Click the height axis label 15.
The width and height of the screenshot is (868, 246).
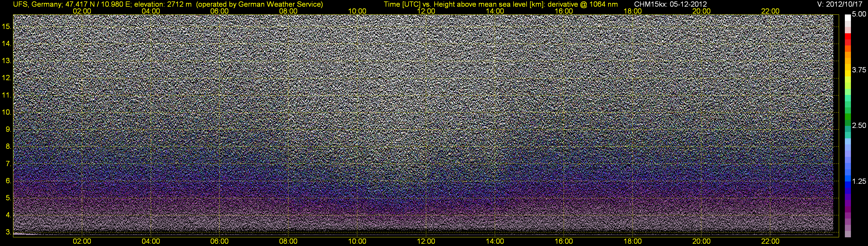(7, 26)
